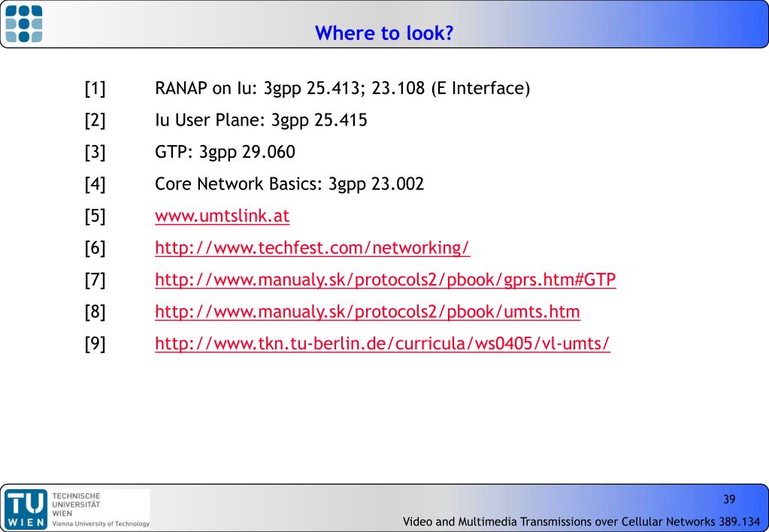The width and height of the screenshot is (769, 532).
Task: Click the TU Wien logo
Action: (26, 509)
